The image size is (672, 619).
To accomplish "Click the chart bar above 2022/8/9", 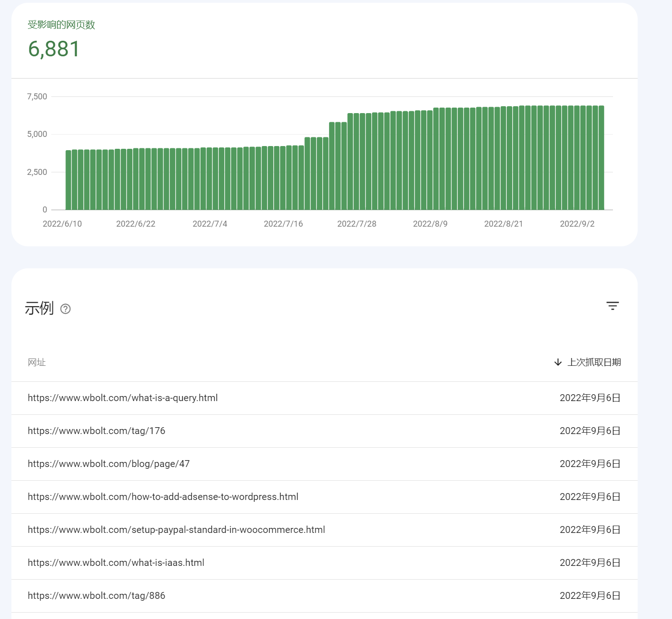I will pos(430,160).
